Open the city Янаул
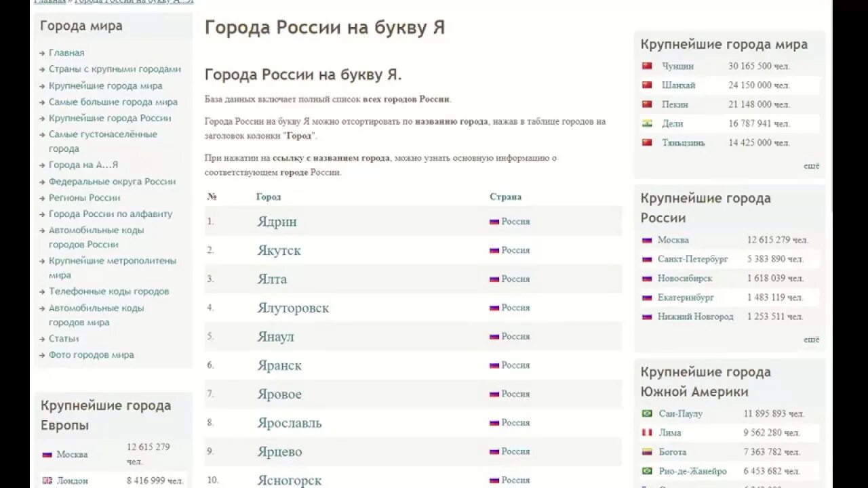868x488 pixels. (x=275, y=337)
